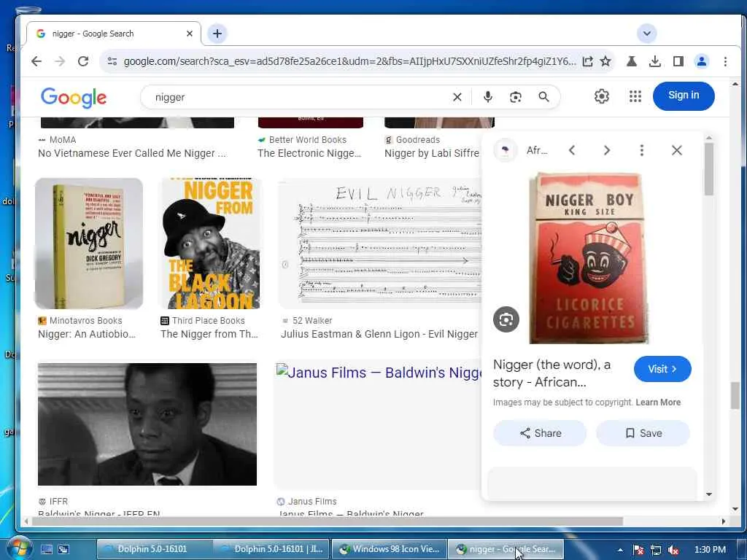The image size is (747, 560).
Task: Click the share page icon in address bar
Action: click(x=587, y=61)
